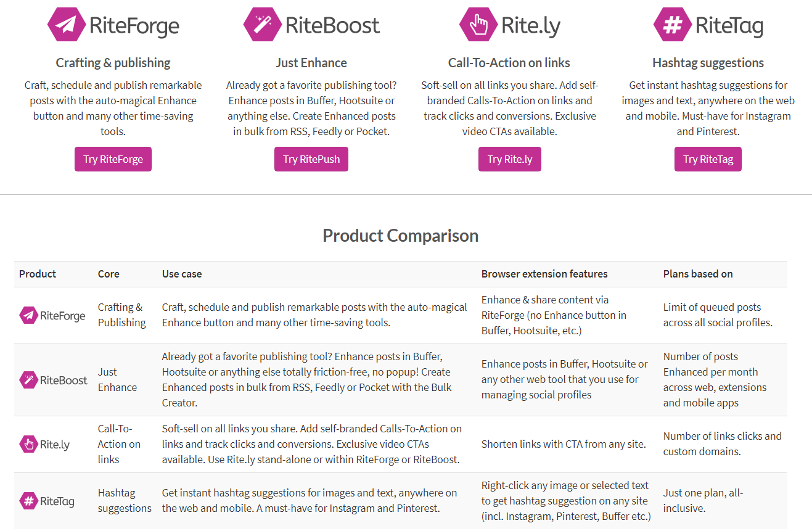Open the Try Rite.ly button
Screen dimensions: 812x531
[x=510, y=159]
